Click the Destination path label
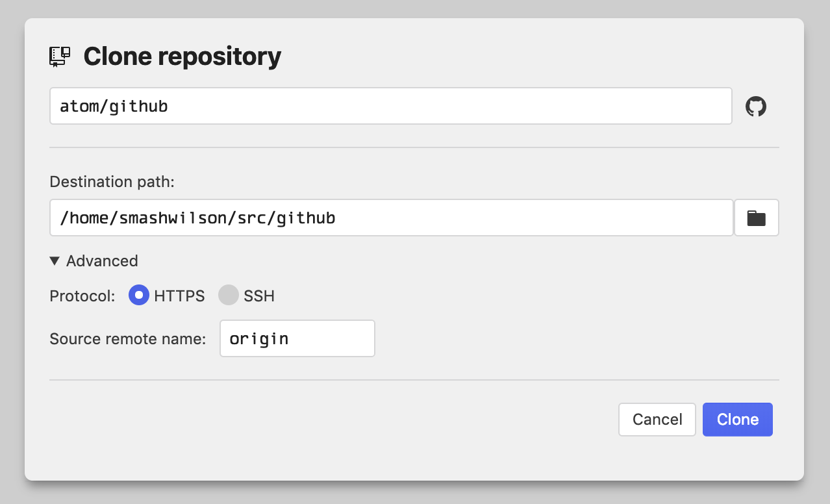The height and width of the screenshot is (504, 830). pos(112,182)
